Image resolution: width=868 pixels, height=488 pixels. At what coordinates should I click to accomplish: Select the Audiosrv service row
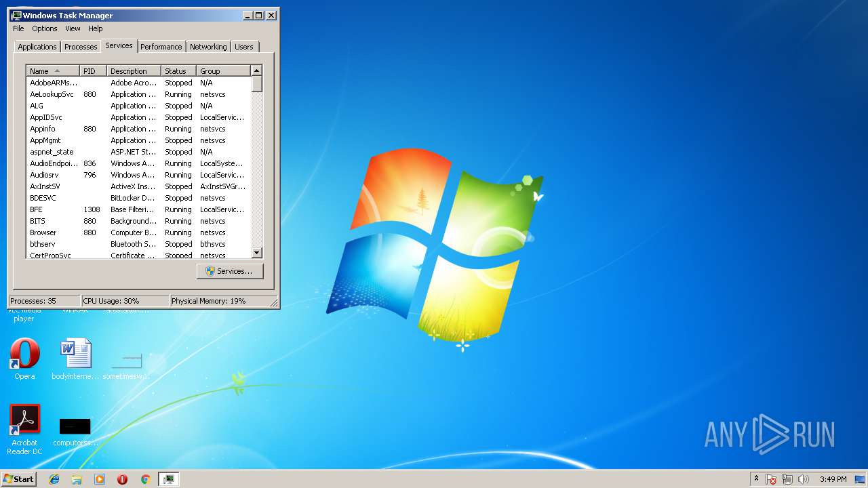138,175
